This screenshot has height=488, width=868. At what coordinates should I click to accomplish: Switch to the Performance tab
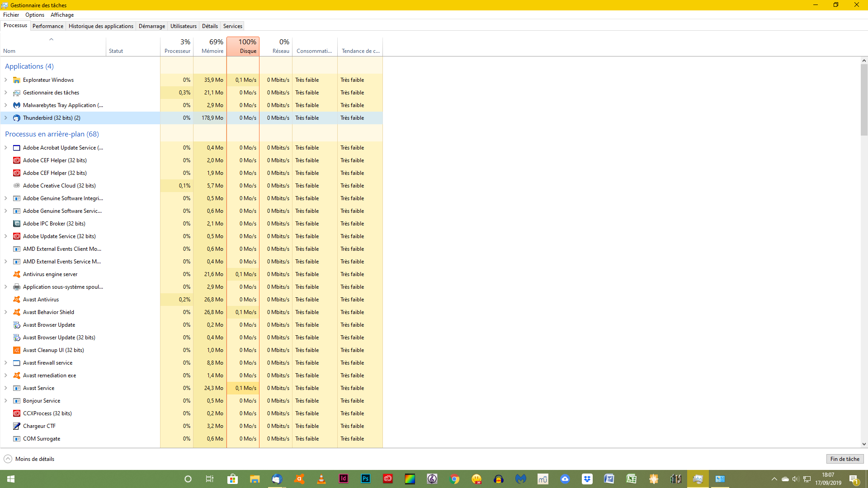[48, 26]
